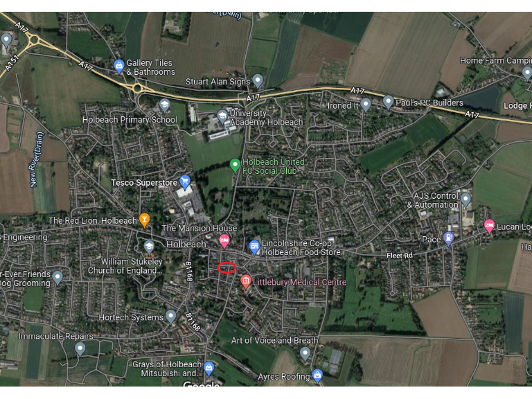
Task: Click Grays of Holbeach Mitsubishi pin
Action: click(x=209, y=369)
